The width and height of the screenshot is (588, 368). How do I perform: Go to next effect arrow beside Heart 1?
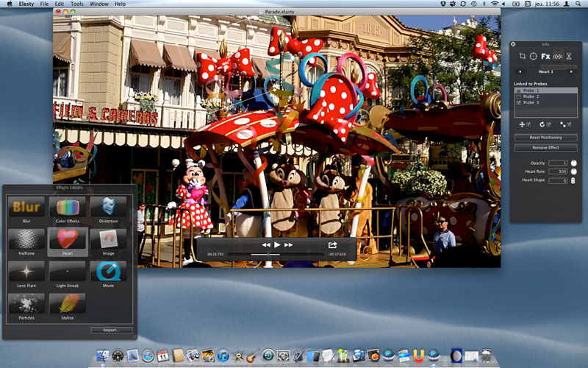pos(571,71)
